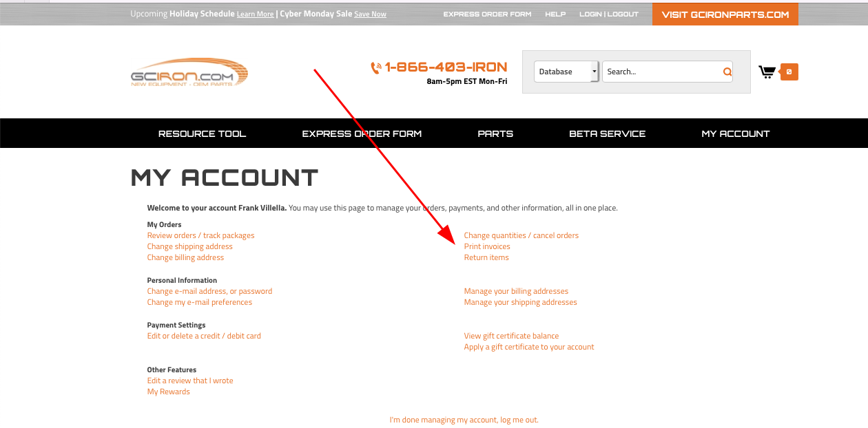Click the Payment Settings section heading
This screenshot has width=868, height=428.
click(x=176, y=325)
